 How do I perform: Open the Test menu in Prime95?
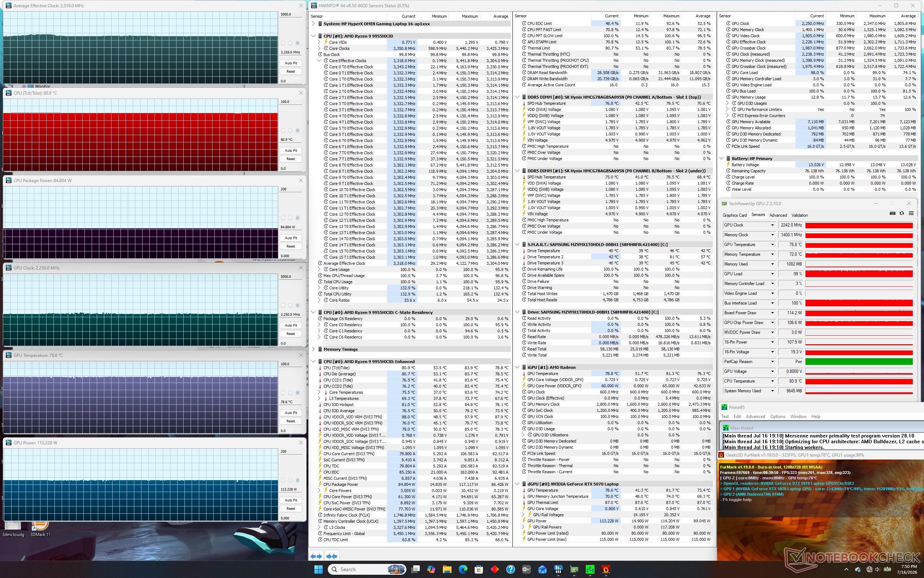(x=725, y=416)
